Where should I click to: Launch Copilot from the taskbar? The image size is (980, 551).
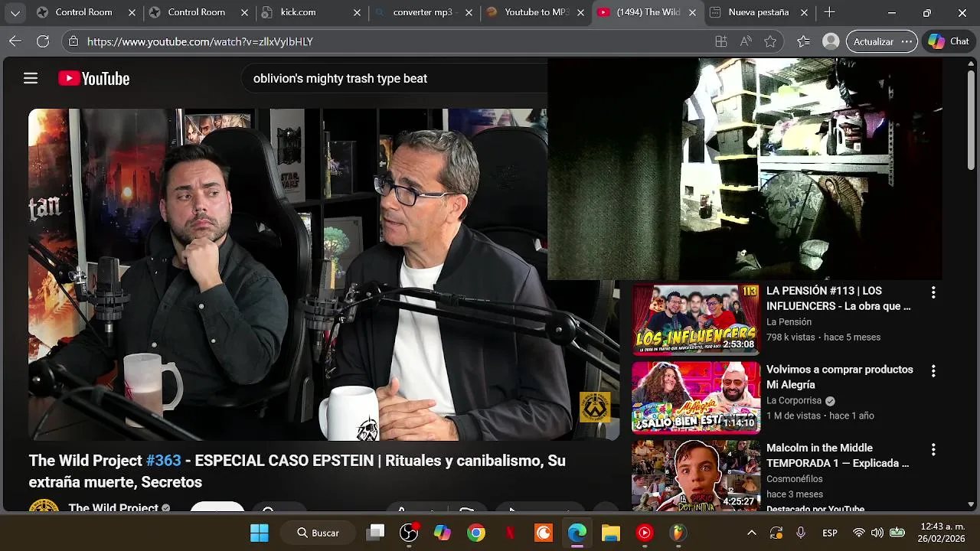[443, 533]
